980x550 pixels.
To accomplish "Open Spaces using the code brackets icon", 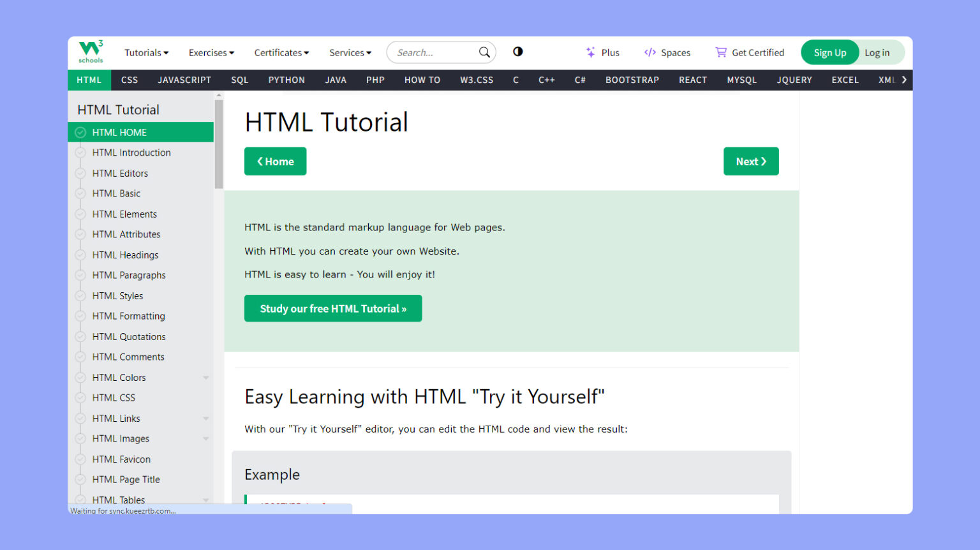I will coord(651,52).
